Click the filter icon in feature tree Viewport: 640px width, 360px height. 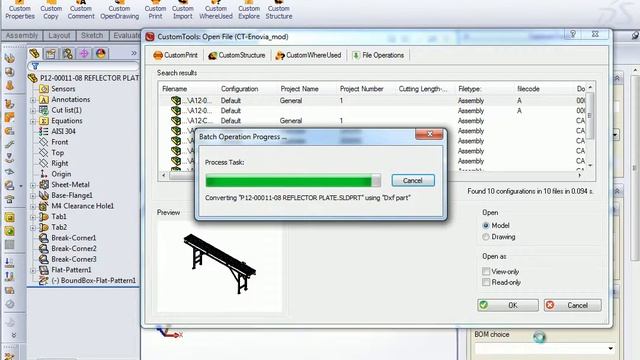click(x=35, y=66)
